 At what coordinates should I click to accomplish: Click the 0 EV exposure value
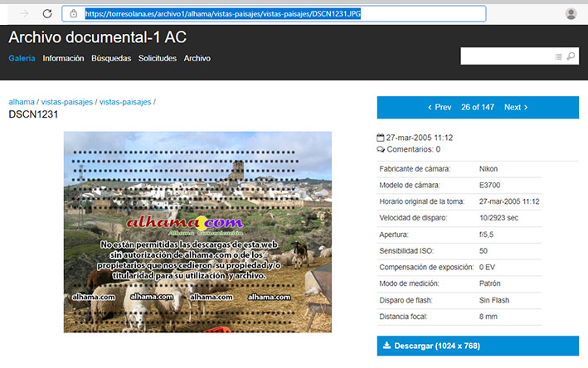(x=487, y=267)
